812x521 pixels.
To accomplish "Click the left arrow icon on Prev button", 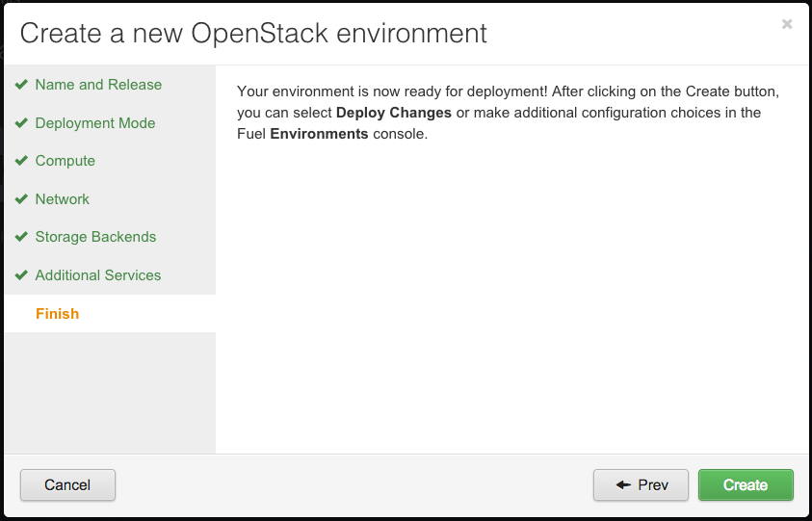I will click(x=623, y=484).
